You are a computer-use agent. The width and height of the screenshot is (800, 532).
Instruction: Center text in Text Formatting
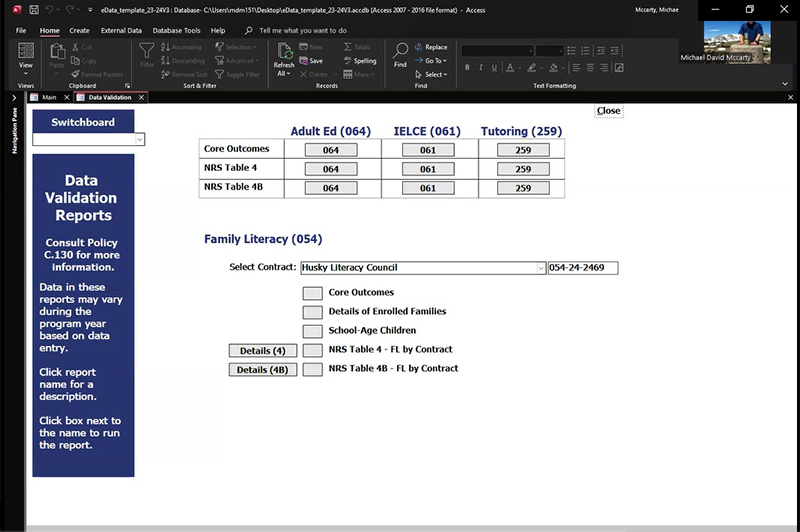(590, 67)
